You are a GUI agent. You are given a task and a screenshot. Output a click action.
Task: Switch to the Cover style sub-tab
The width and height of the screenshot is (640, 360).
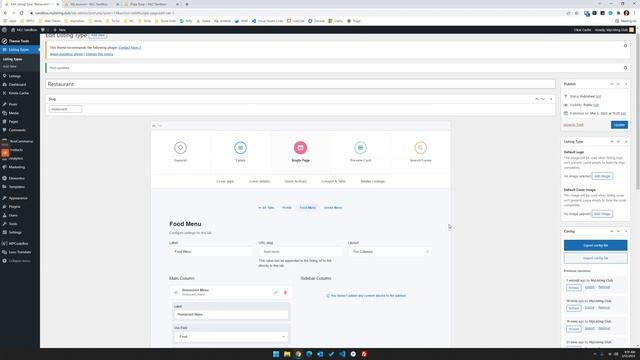pos(225,181)
